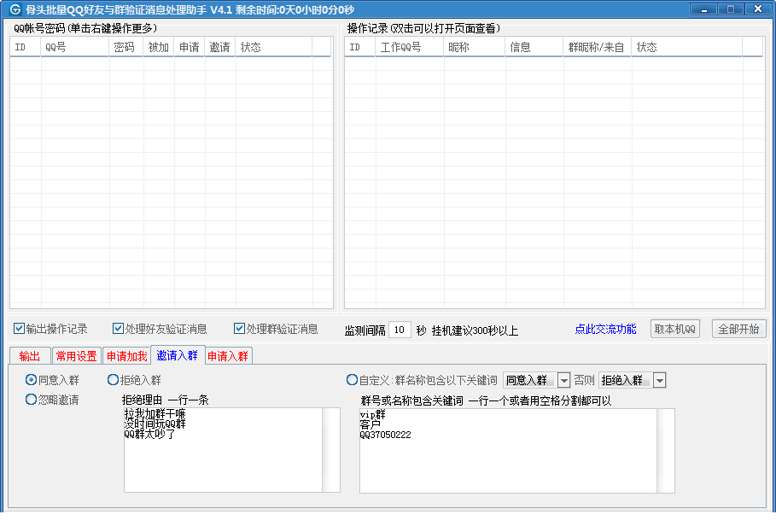Click scrollbar of 拒绝理由 text box
This screenshot has width=776, height=532.
(x=331, y=450)
